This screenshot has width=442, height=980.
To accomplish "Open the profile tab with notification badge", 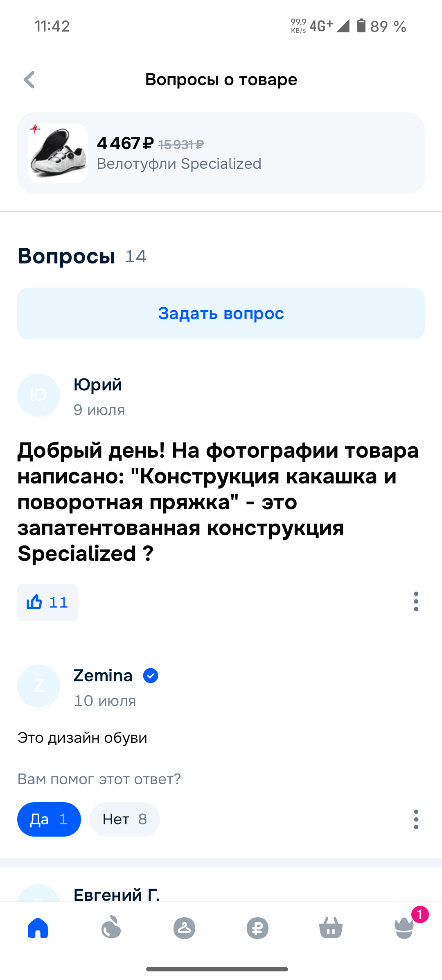I will click(x=404, y=928).
